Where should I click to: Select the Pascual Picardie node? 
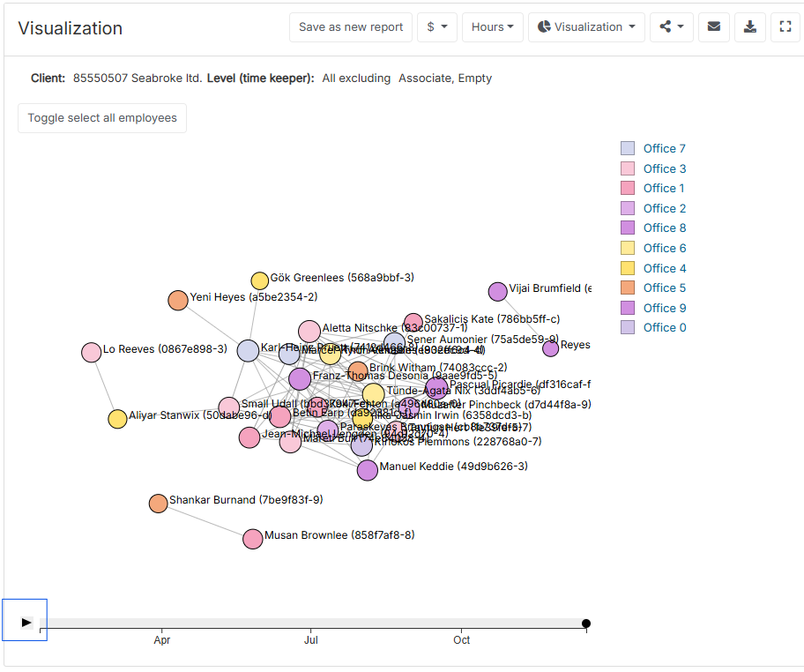tap(437, 387)
